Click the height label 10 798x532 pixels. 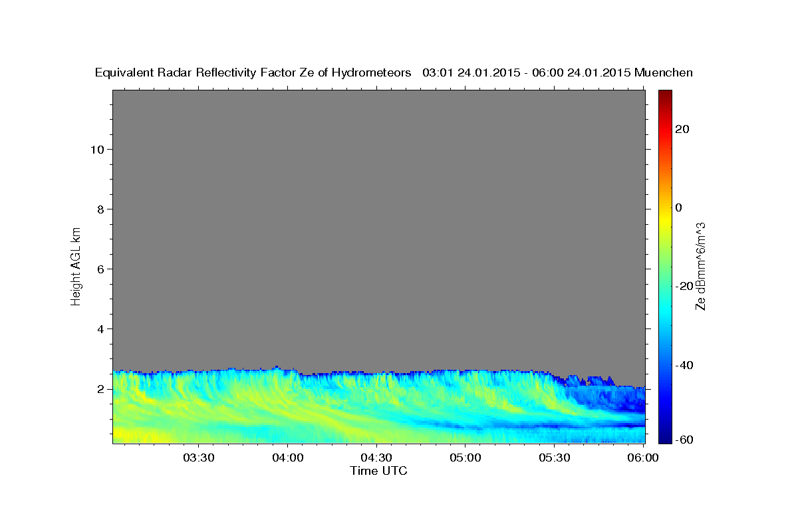tap(96, 149)
